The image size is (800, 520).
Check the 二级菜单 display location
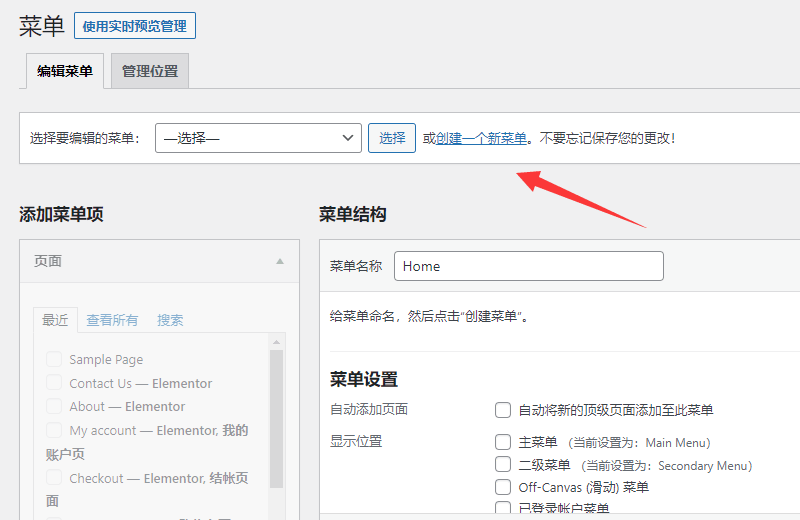click(503, 464)
